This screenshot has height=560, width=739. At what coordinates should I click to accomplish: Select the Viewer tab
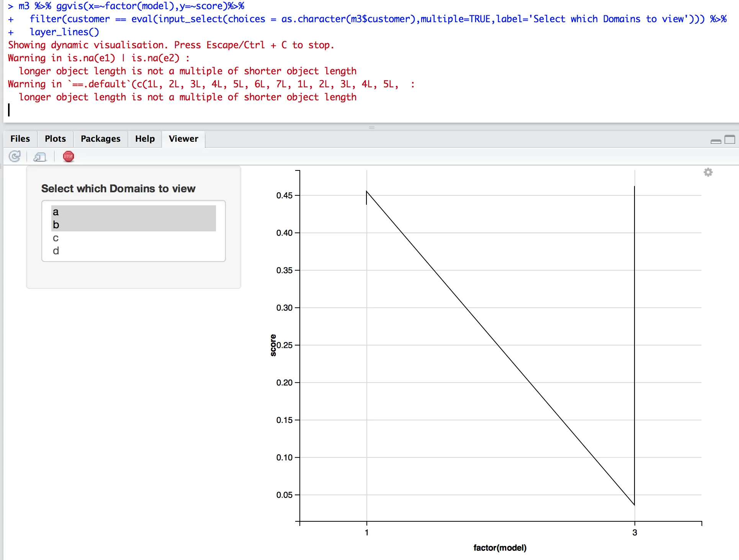183,139
